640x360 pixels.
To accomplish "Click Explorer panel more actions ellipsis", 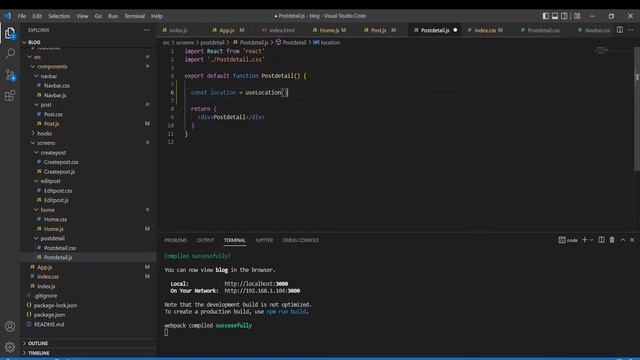I will coord(147,30).
